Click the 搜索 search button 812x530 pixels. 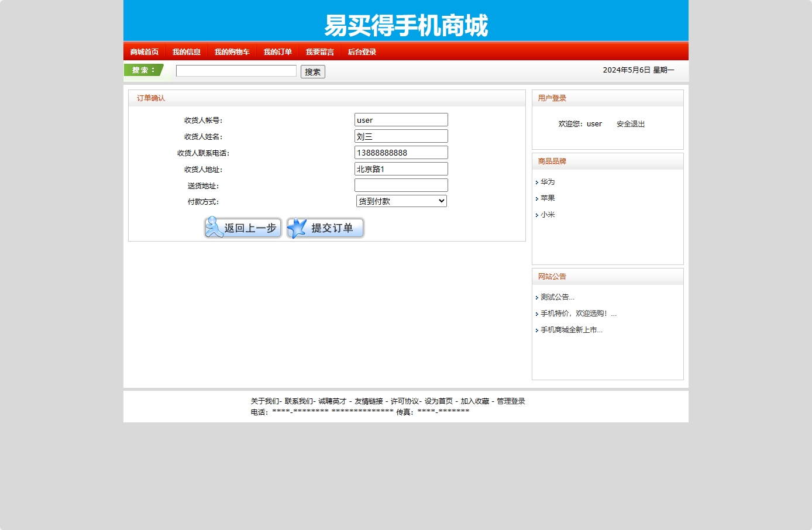pyautogui.click(x=312, y=71)
